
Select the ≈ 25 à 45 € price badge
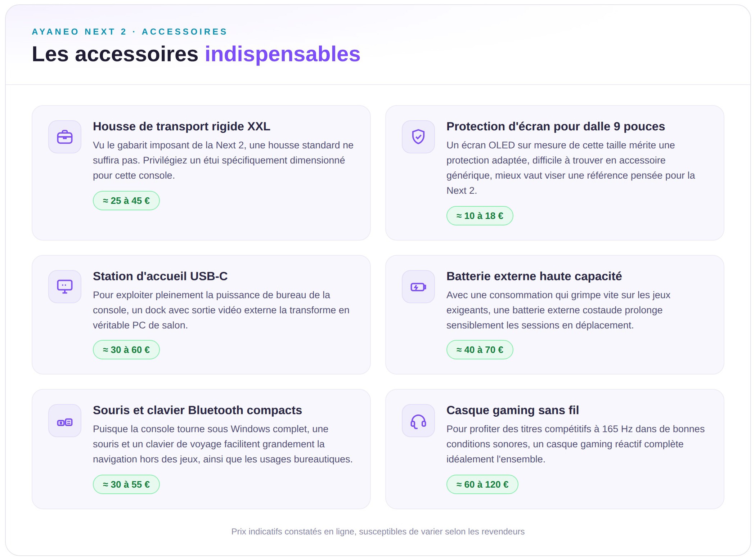click(126, 201)
